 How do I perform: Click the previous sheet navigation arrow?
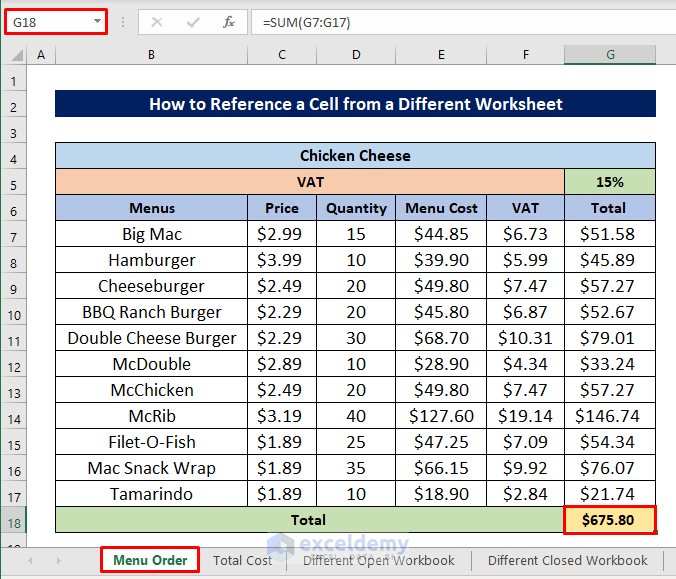[30, 560]
